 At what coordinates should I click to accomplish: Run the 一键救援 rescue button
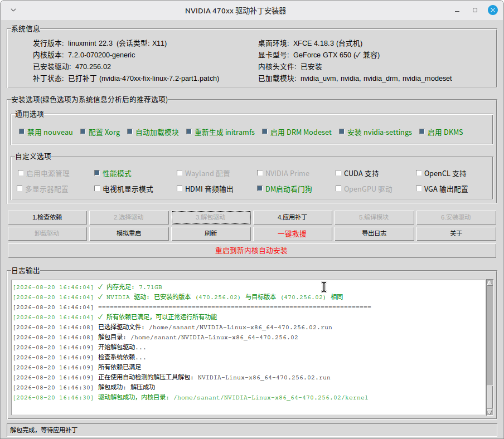(x=293, y=233)
